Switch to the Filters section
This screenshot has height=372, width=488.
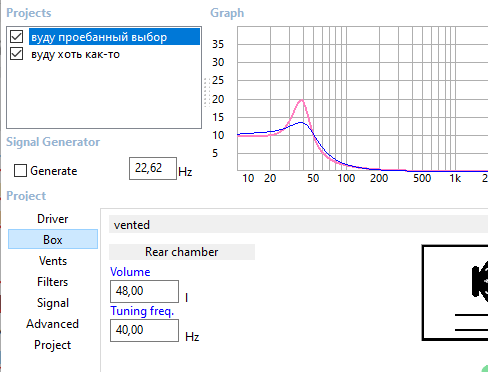point(53,282)
